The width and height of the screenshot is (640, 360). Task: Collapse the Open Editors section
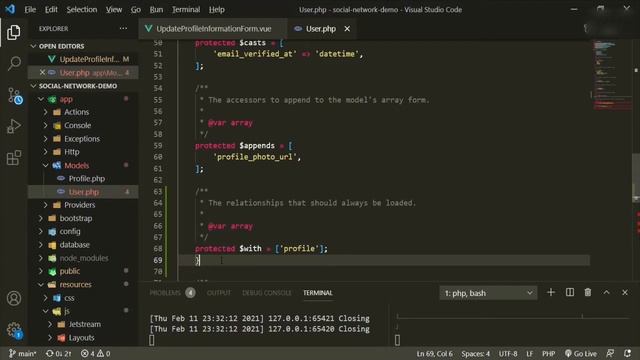point(33,46)
